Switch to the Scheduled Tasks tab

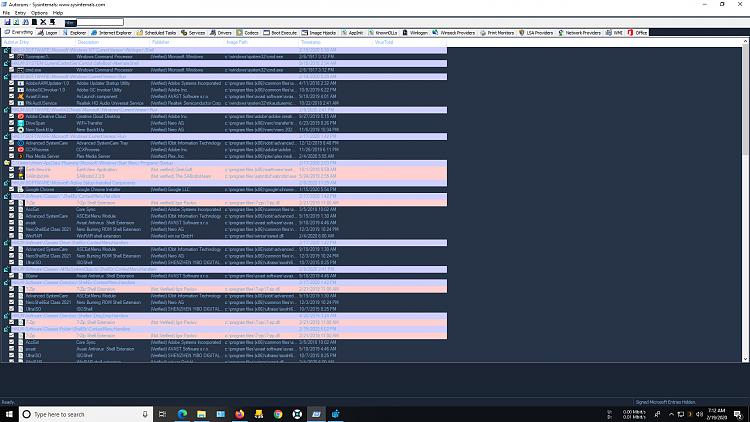coord(156,33)
